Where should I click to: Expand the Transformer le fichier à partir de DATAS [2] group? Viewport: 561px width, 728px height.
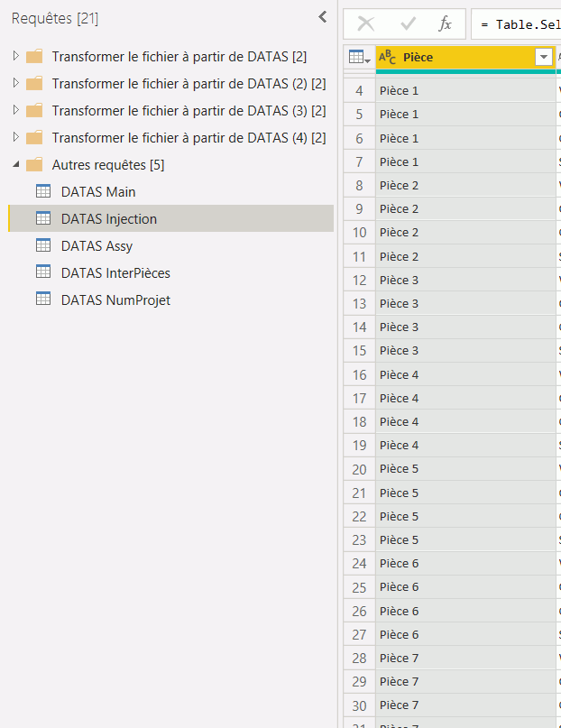coord(15,56)
